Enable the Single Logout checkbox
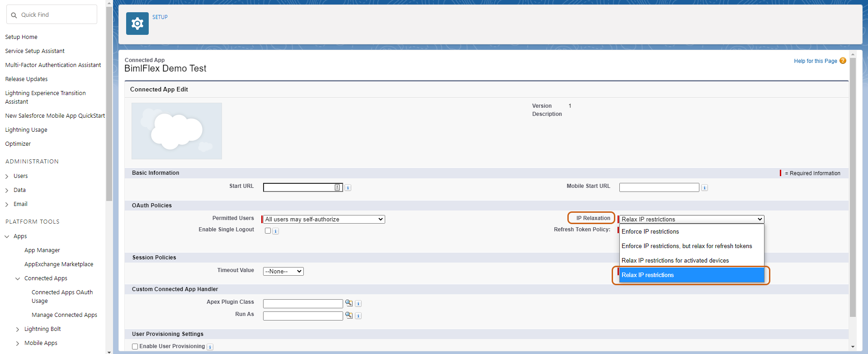The image size is (868, 354). (268, 230)
